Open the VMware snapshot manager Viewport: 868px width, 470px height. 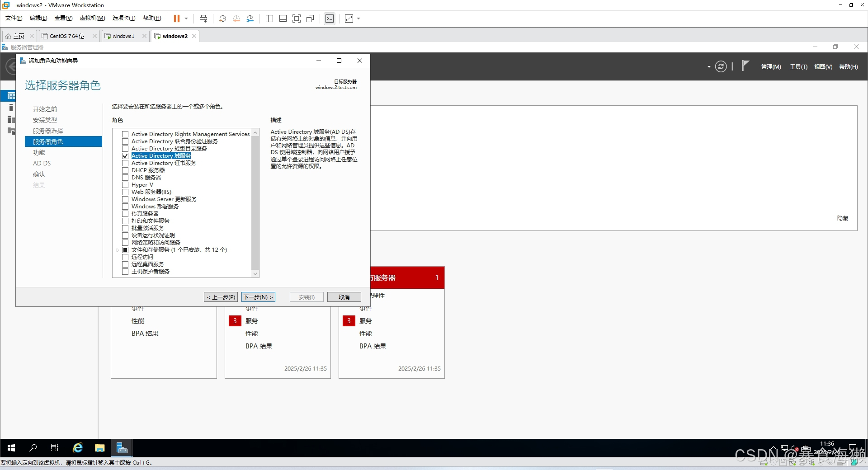tap(250, 19)
